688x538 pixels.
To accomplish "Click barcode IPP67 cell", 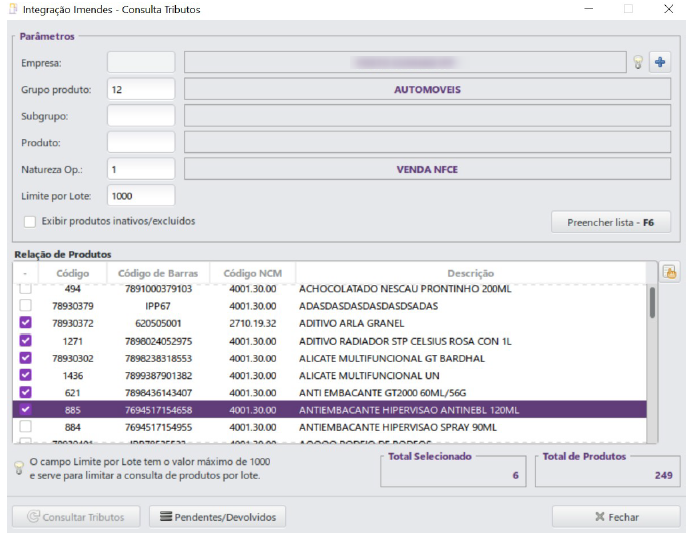I will [158, 306].
